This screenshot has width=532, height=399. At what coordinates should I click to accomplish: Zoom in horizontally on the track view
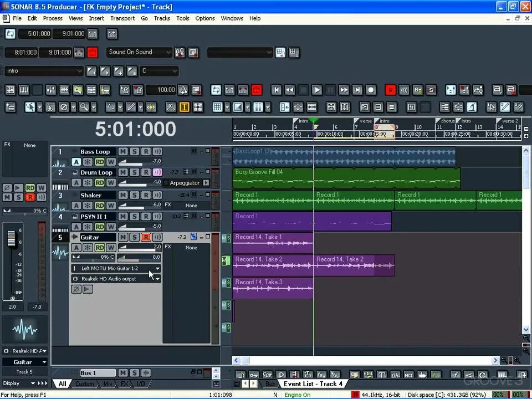click(x=518, y=360)
